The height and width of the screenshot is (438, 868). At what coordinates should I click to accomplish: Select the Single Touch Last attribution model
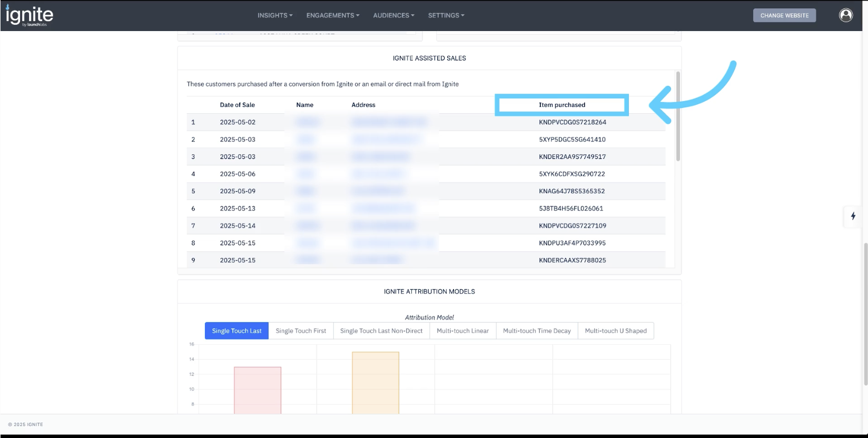236,331
